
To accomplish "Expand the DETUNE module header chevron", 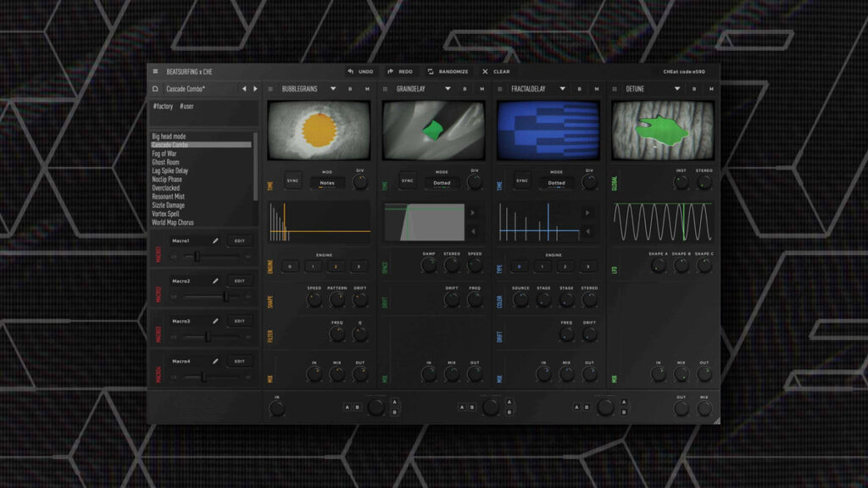I will (677, 89).
